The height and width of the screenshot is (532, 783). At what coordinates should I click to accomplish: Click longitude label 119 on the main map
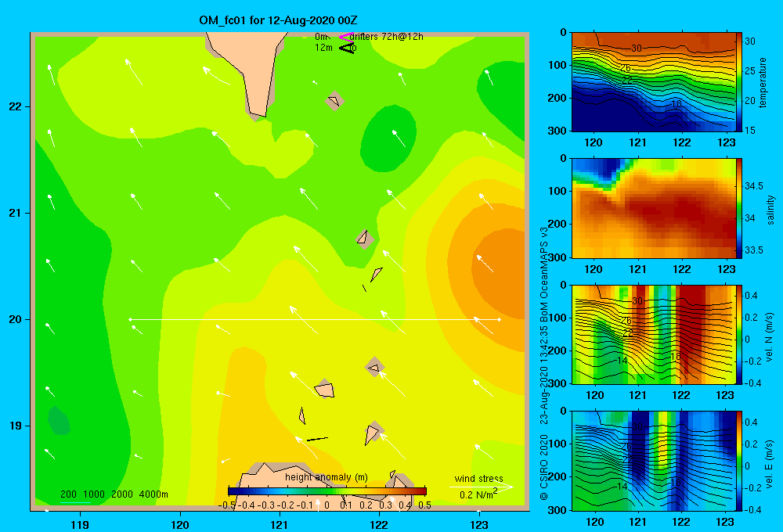[80, 524]
